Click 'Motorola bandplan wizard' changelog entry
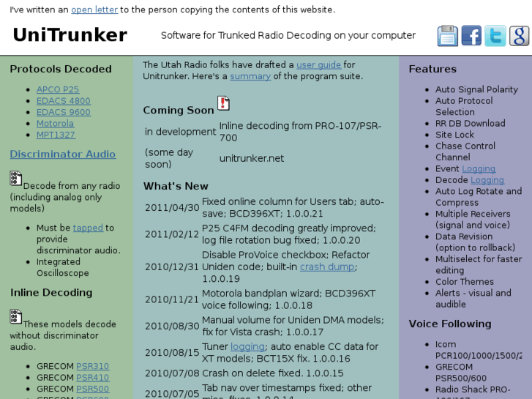532x399 pixels. point(289,299)
